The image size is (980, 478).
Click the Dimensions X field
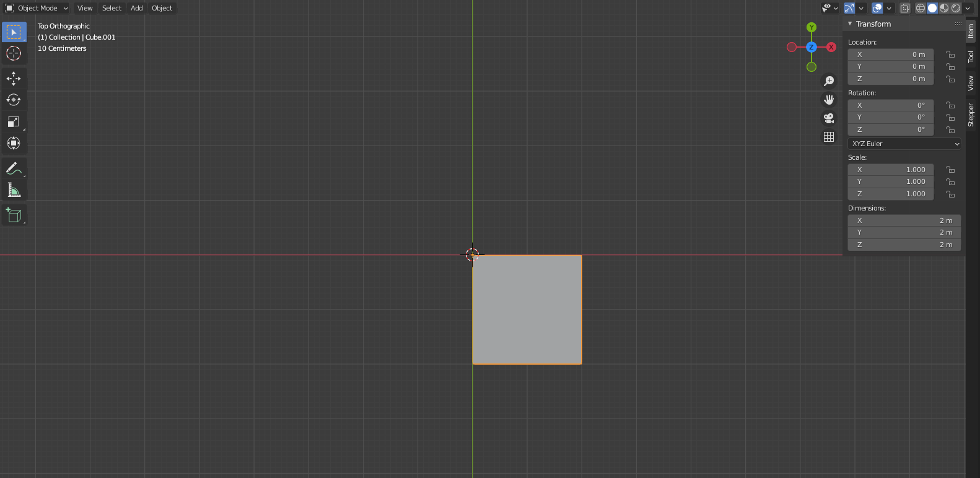[x=904, y=220]
